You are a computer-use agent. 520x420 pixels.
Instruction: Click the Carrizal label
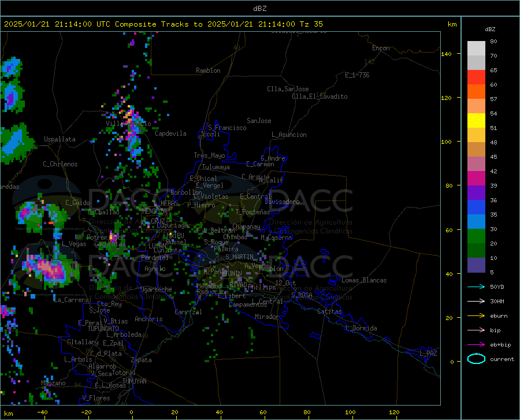click(188, 312)
